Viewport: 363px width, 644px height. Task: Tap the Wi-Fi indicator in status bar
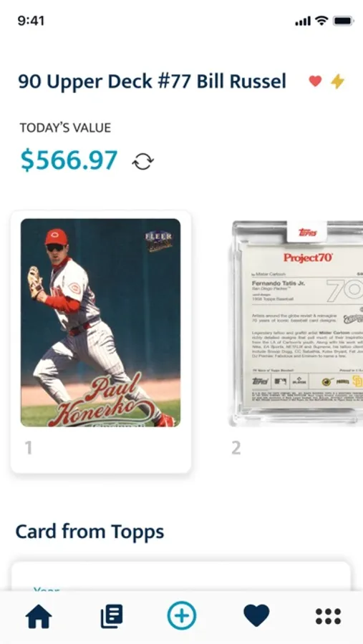coord(321,21)
